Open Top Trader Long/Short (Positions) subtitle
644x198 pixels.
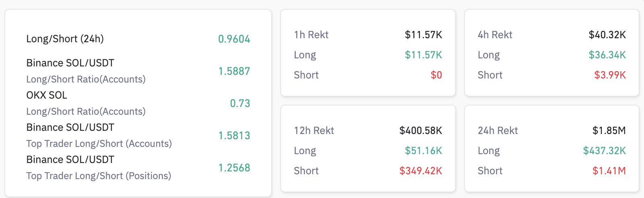click(99, 176)
